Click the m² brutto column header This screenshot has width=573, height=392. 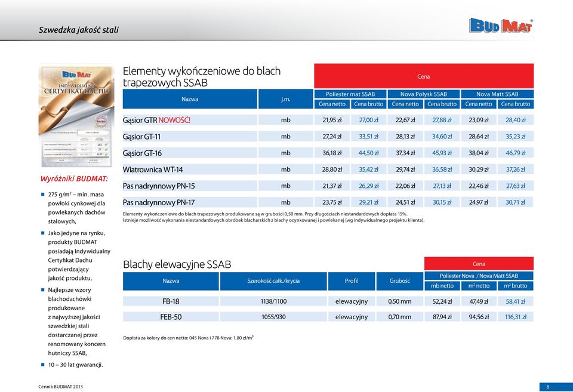(515, 286)
